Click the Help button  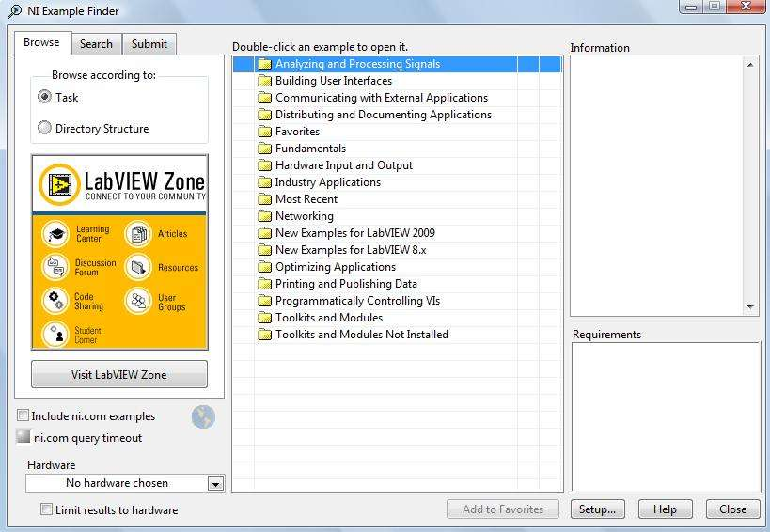(x=666, y=509)
